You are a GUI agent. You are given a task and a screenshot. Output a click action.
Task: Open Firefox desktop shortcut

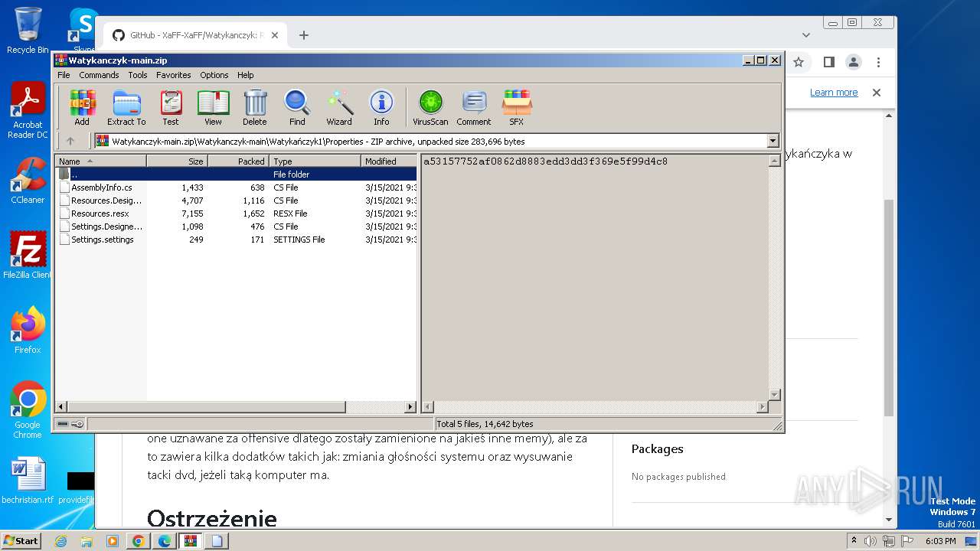click(x=28, y=331)
